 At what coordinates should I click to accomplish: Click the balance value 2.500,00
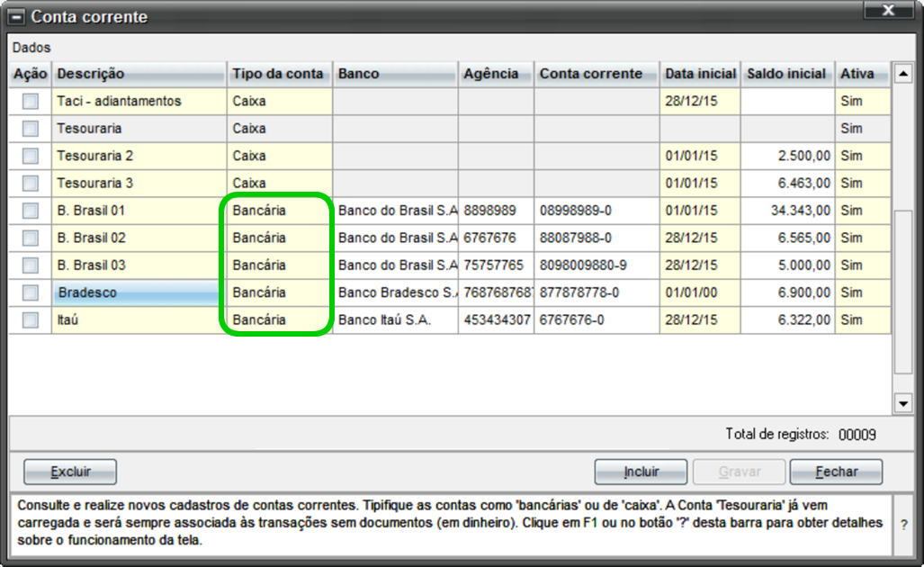[x=788, y=157]
